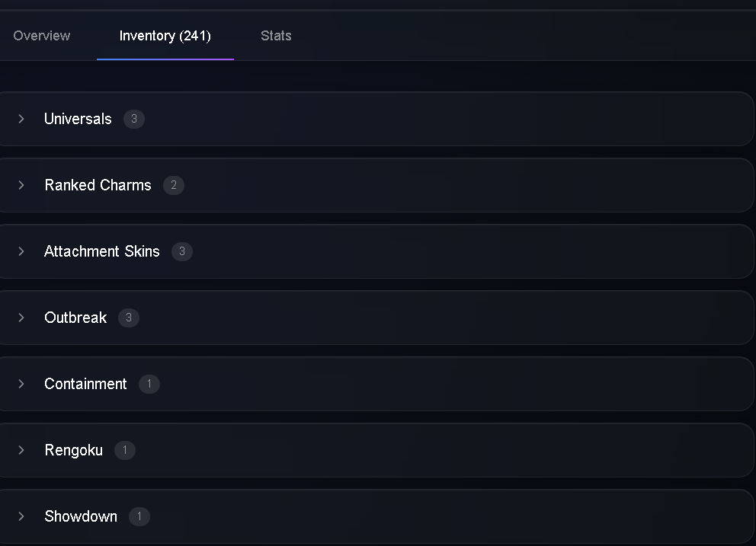Click the Containment category title
Viewport: 756px width, 546px height.
[85, 384]
